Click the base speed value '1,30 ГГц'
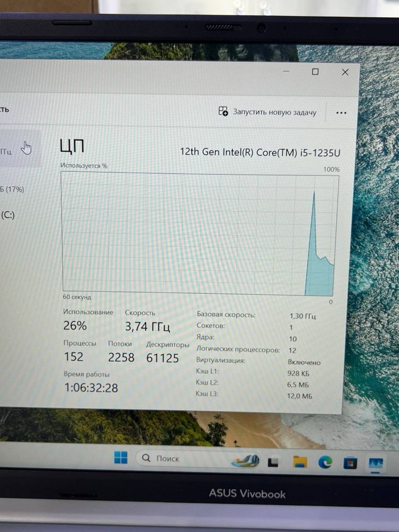The image size is (399, 532). click(x=302, y=316)
